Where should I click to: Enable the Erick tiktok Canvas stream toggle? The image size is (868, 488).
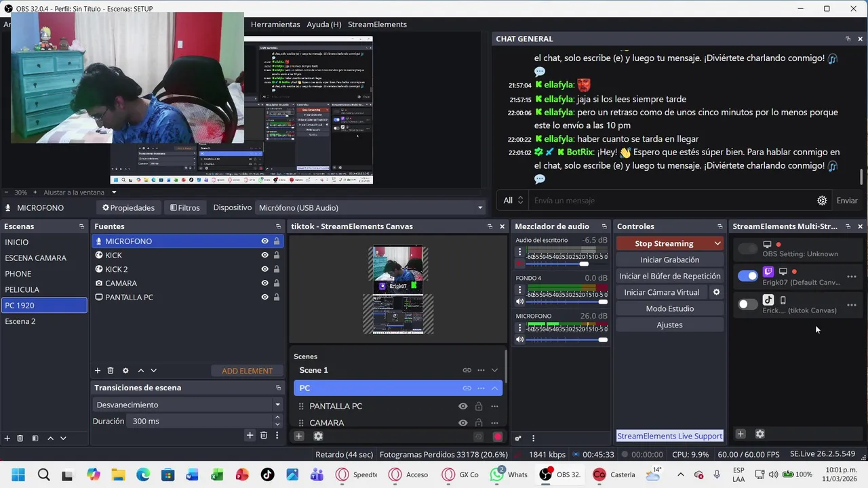tap(748, 304)
